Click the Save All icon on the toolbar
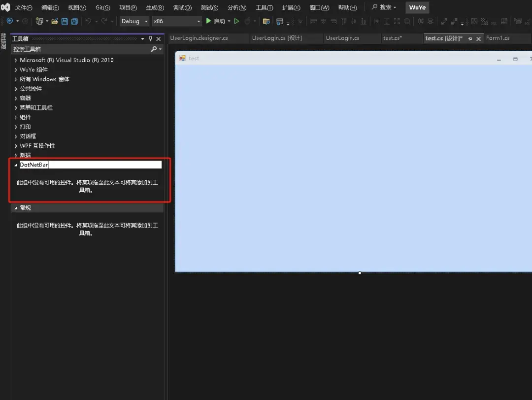532x400 pixels. click(75, 21)
